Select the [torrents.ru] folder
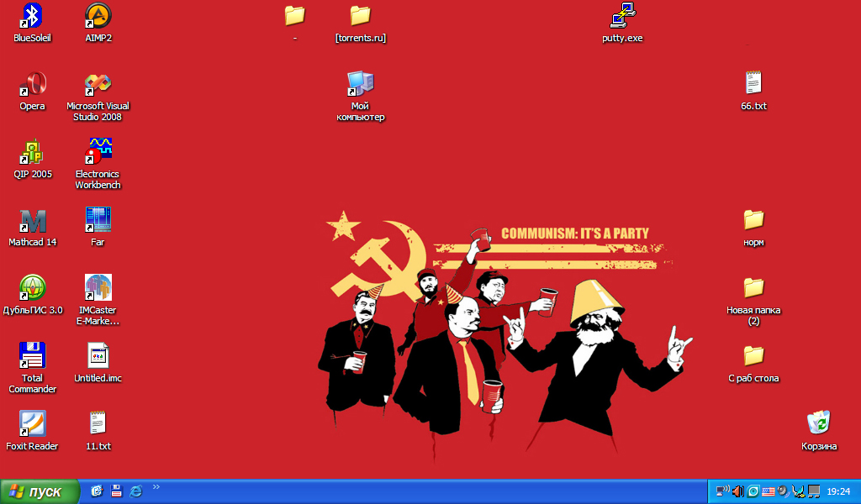Viewport: 861px width, 504px height. [x=360, y=16]
